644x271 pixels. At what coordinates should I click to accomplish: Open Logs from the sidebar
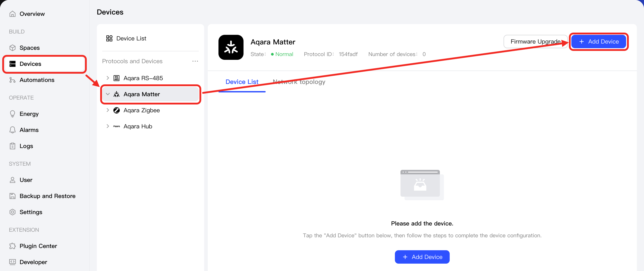tap(26, 146)
